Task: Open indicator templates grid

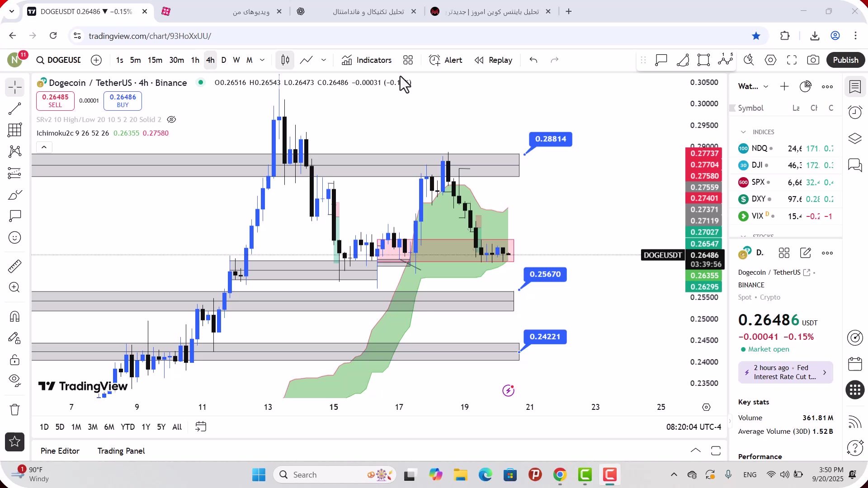Action: pos(408,60)
